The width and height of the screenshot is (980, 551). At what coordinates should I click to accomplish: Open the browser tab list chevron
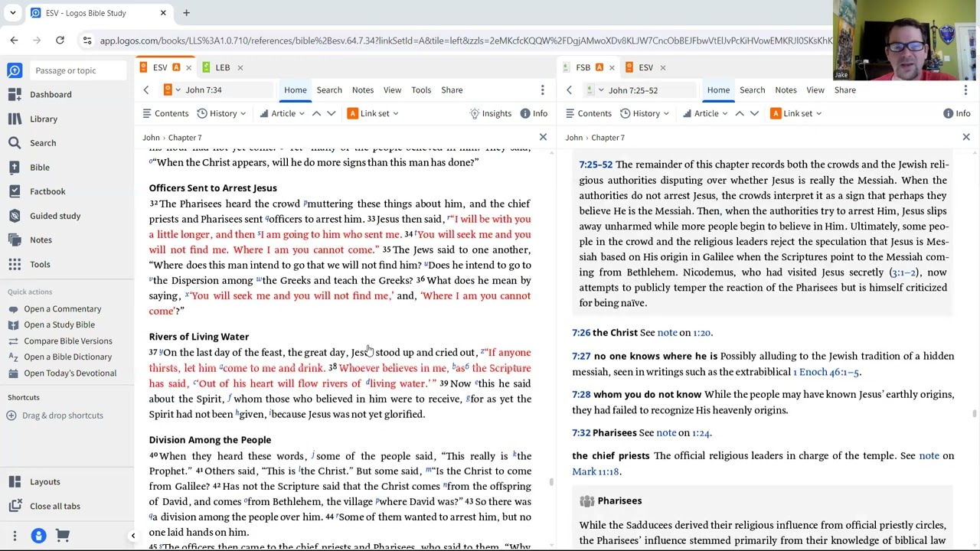tap(12, 13)
